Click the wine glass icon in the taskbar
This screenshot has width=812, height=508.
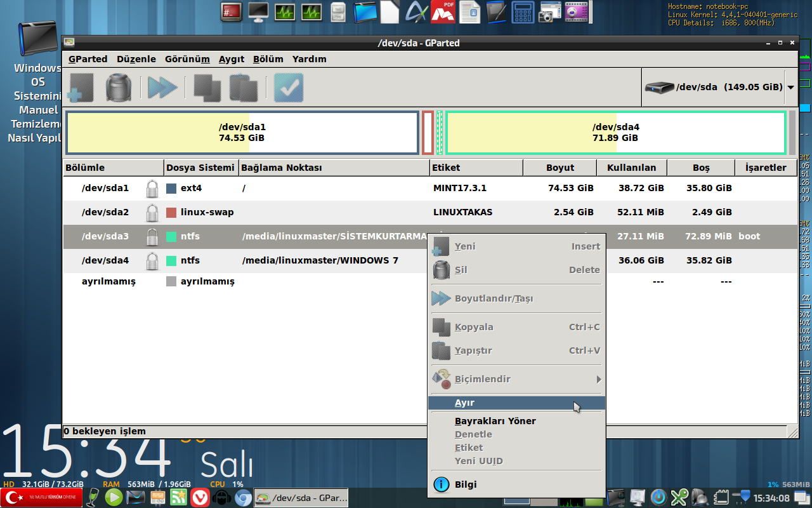[x=93, y=497]
